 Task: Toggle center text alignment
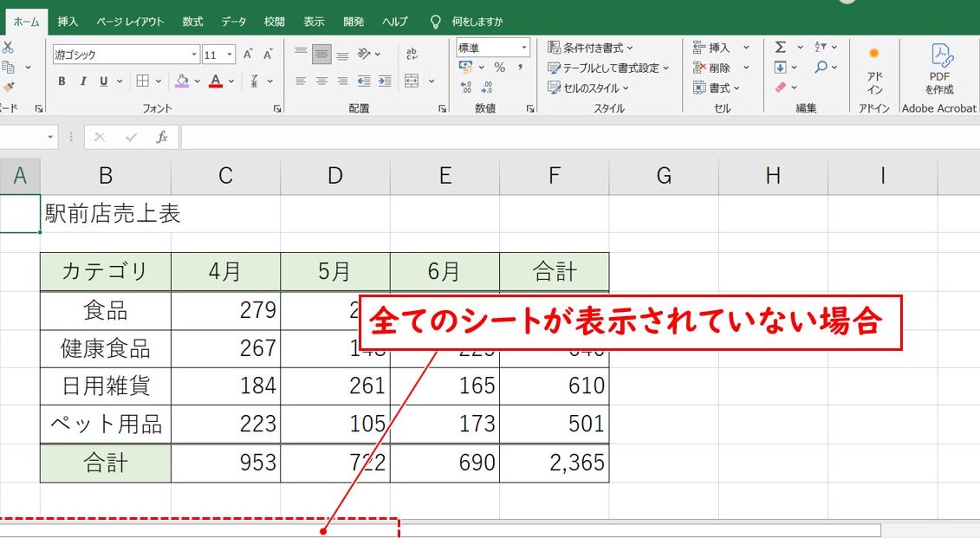[x=321, y=81]
